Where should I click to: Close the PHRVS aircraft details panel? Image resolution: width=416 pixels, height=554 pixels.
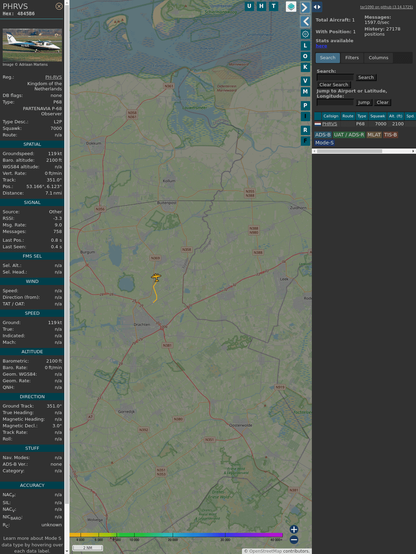pos(59,6)
